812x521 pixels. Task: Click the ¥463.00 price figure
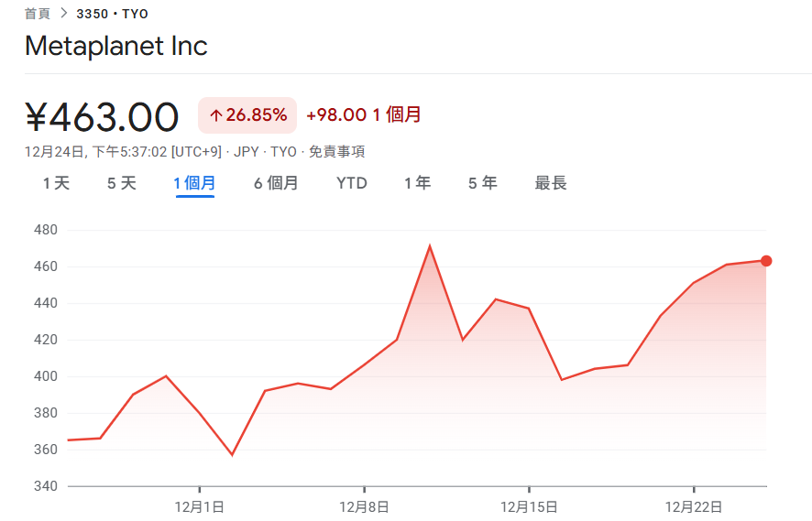click(102, 117)
